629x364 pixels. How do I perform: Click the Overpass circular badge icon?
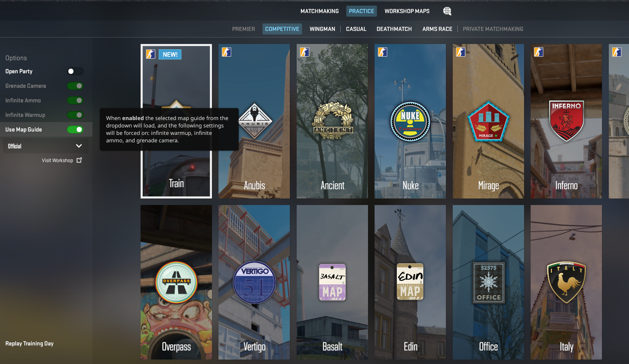[176, 282]
